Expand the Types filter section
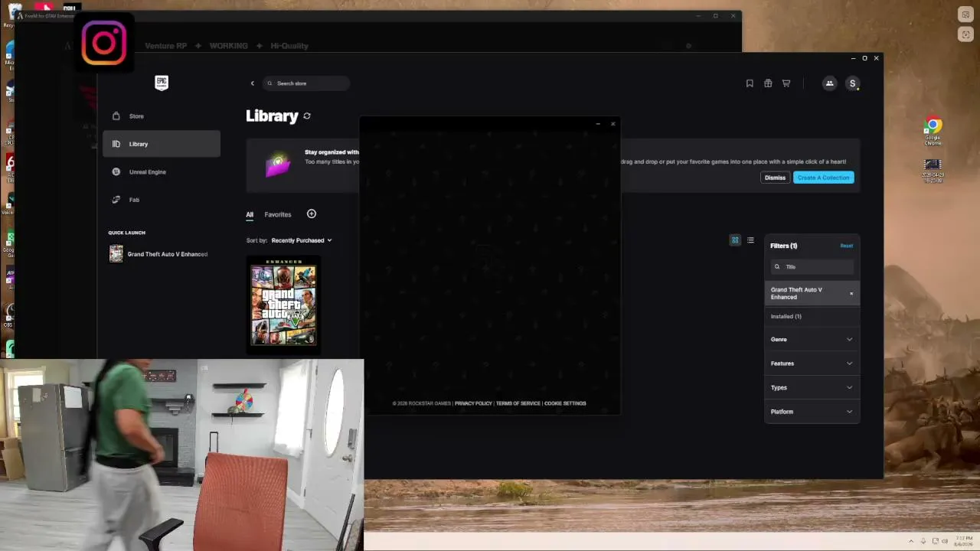This screenshot has width=980, height=551. click(x=812, y=388)
